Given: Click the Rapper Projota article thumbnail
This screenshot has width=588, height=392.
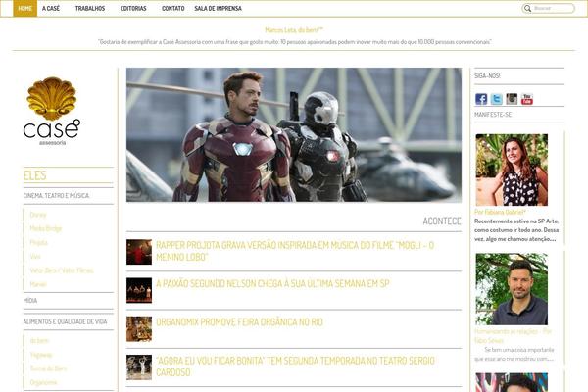Looking at the screenshot, I should pos(139,252).
